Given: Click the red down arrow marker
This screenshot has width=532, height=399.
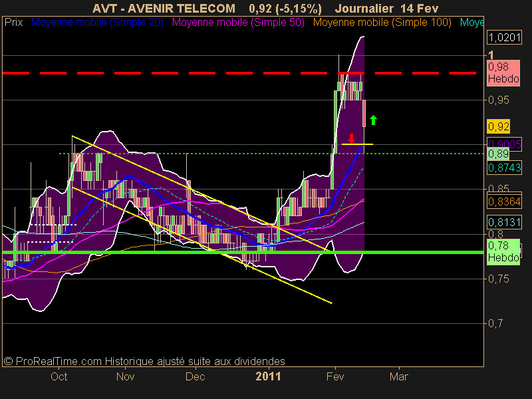Looking at the screenshot, I should click(x=351, y=138).
